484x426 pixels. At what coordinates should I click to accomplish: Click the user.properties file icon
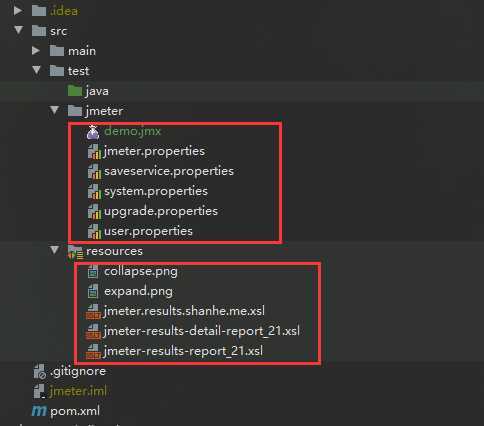(x=94, y=232)
